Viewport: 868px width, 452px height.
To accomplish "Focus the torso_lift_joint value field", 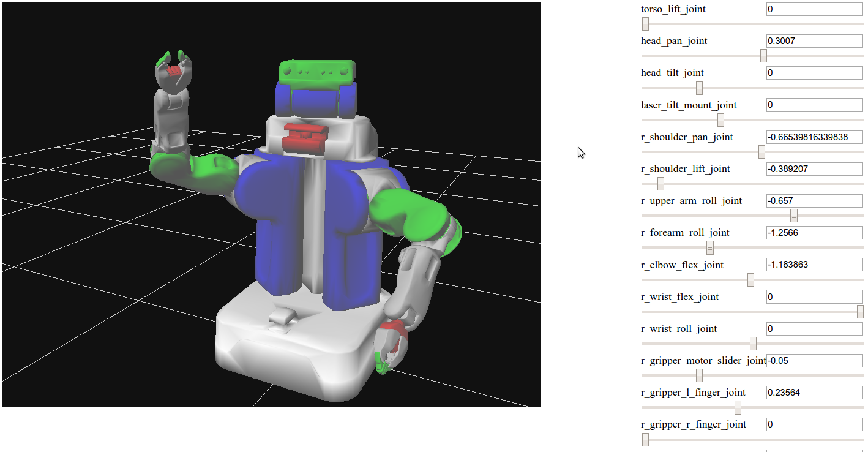I will point(814,9).
